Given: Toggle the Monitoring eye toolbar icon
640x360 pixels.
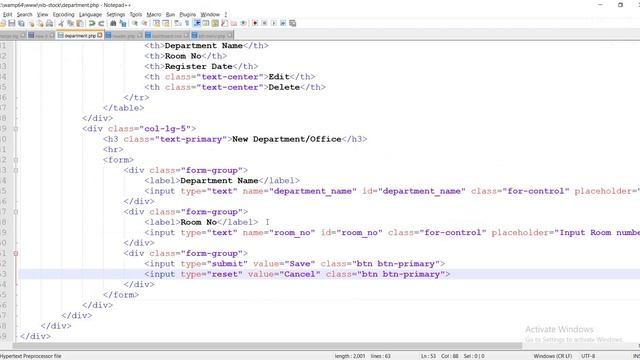Looking at the screenshot, I should [x=243, y=23].
